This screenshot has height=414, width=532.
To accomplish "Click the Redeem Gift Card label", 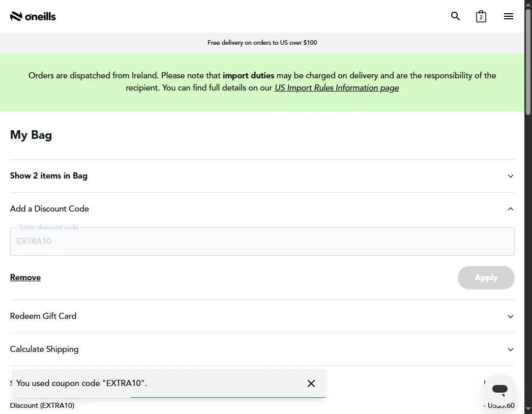I will (43, 316).
